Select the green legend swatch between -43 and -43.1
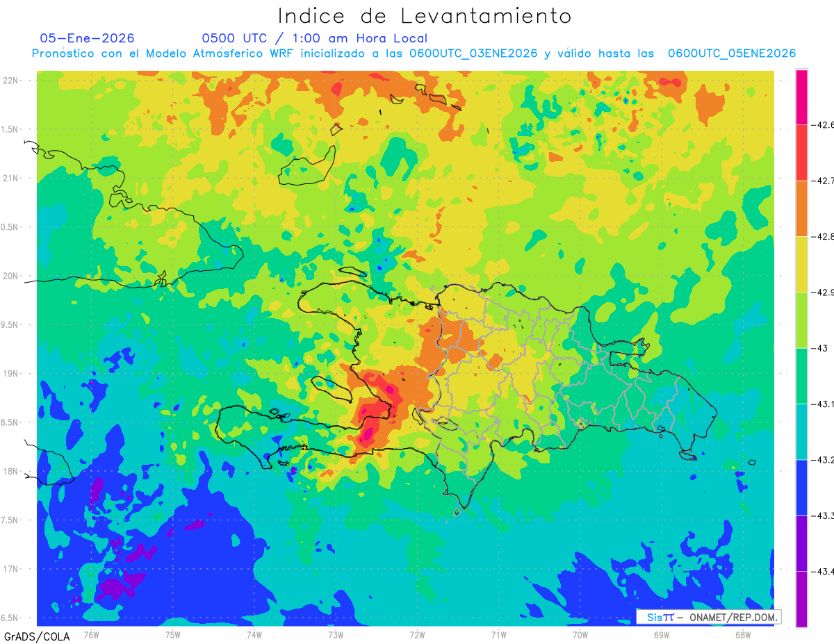 (801, 376)
